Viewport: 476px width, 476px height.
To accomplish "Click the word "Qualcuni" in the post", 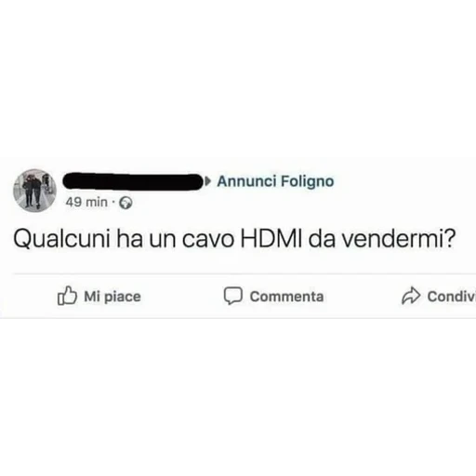I will tap(62, 240).
